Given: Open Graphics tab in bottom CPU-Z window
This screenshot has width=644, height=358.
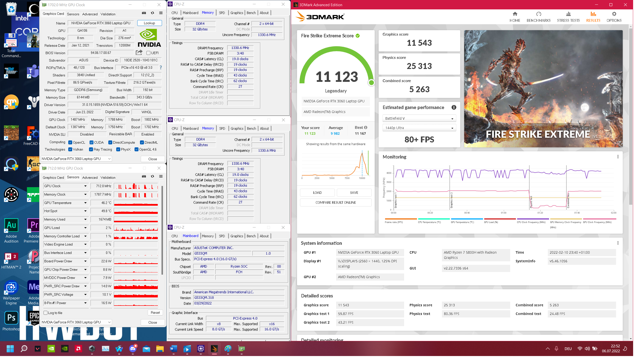Looking at the screenshot, I should click(x=236, y=236).
